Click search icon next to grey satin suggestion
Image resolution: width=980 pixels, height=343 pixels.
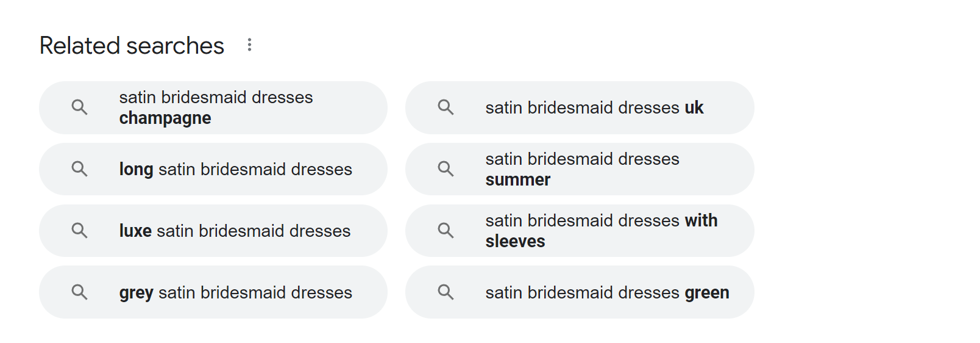coord(79,292)
